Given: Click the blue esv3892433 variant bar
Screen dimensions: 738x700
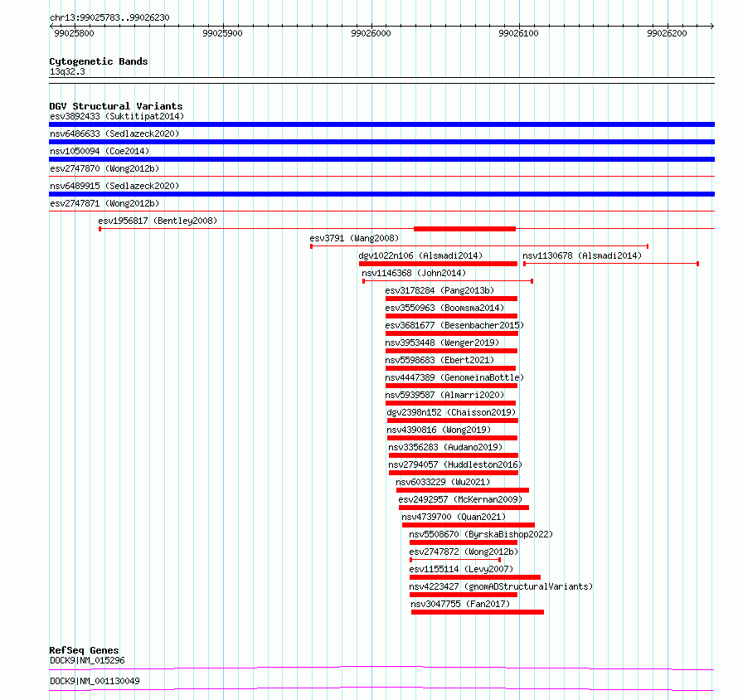Looking at the screenshot, I should (x=381, y=124).
